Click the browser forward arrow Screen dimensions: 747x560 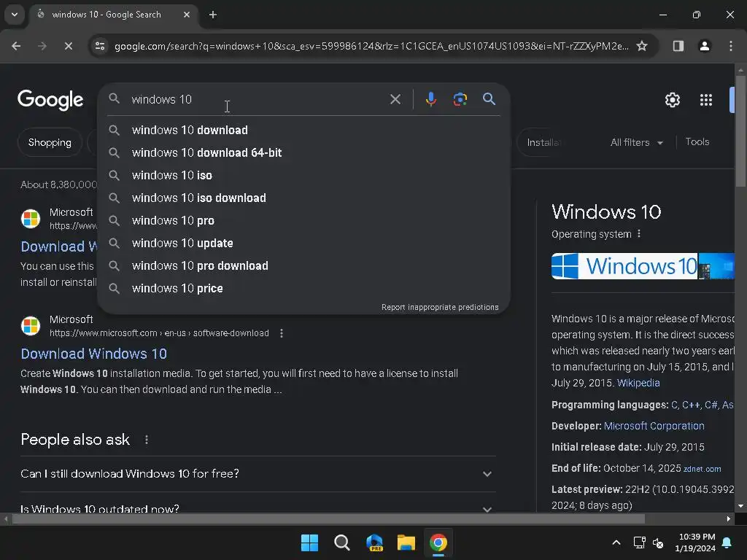point(42,46)
